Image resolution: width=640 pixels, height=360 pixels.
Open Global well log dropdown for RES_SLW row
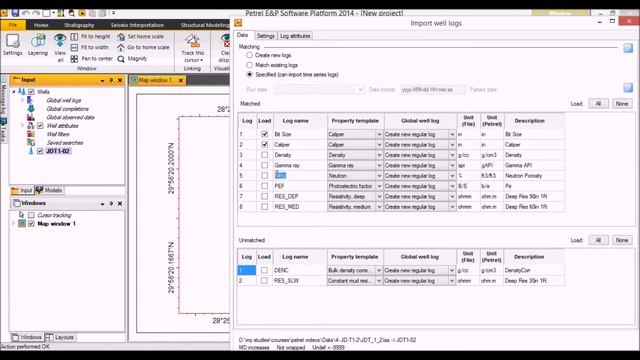point(451,281)
